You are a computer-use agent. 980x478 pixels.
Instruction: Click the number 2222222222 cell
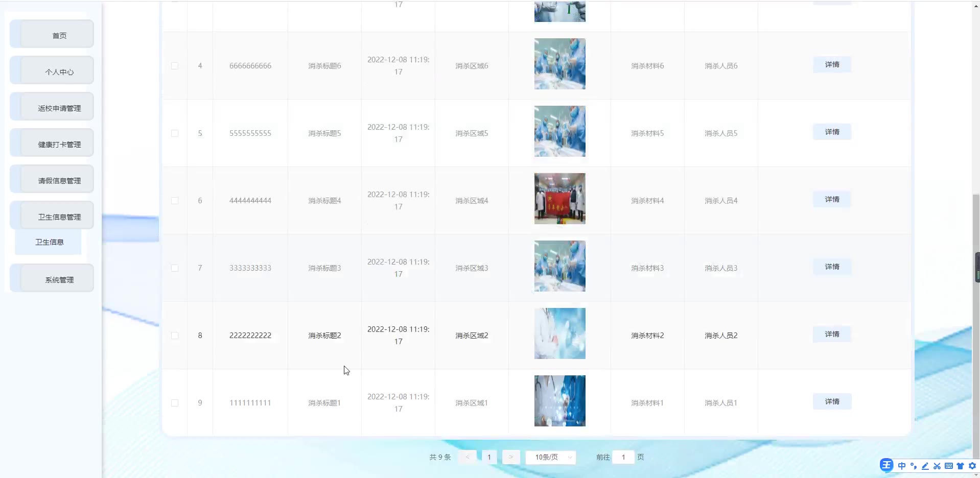(x=250, y=336)
